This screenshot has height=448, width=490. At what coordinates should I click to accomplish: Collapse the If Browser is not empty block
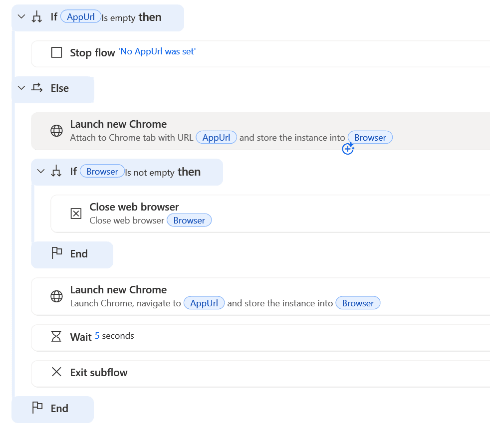tap(40, 171)
